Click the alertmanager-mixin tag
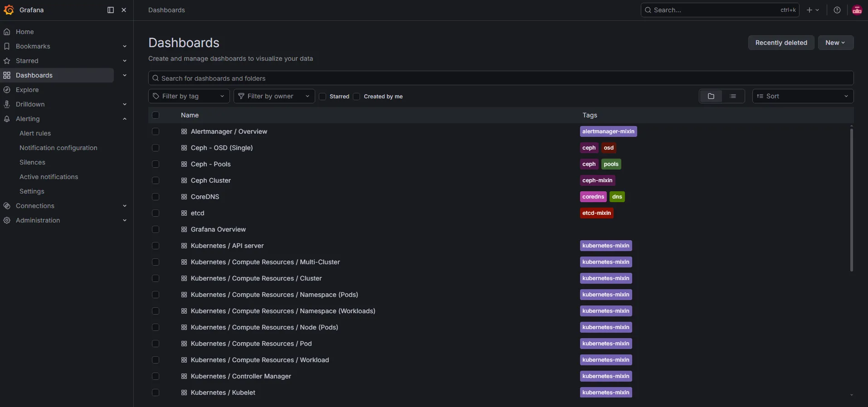This screenshot has height=407, width=868. point(608,131)
